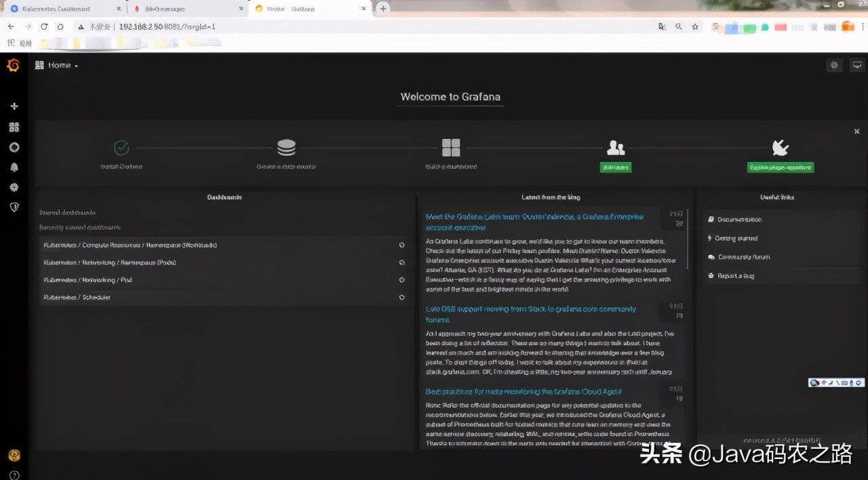
Task: Open Server Admin shield icon in sidebar
Action: [x=14, y=207]
